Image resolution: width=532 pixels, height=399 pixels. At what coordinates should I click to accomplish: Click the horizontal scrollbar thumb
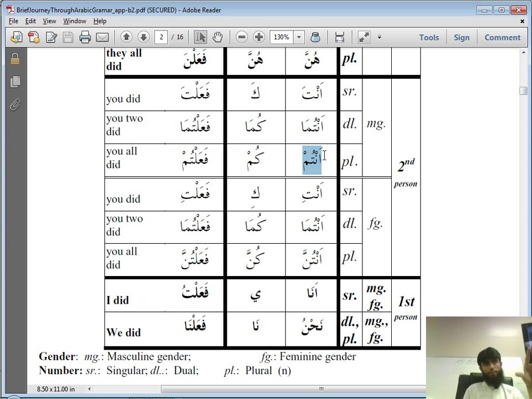tap(294, 389)
